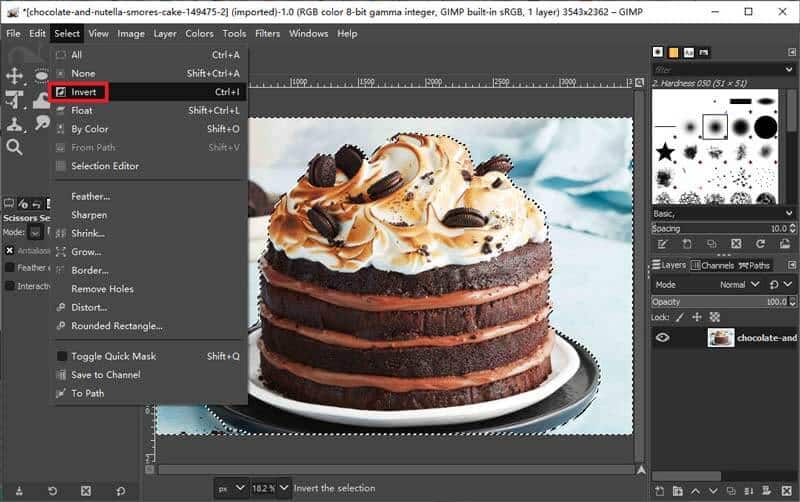The width and height of the screenshot is (800, 502).
Task: Delete the layer using bottom-right icon
Action: click(x=786, y=491)
